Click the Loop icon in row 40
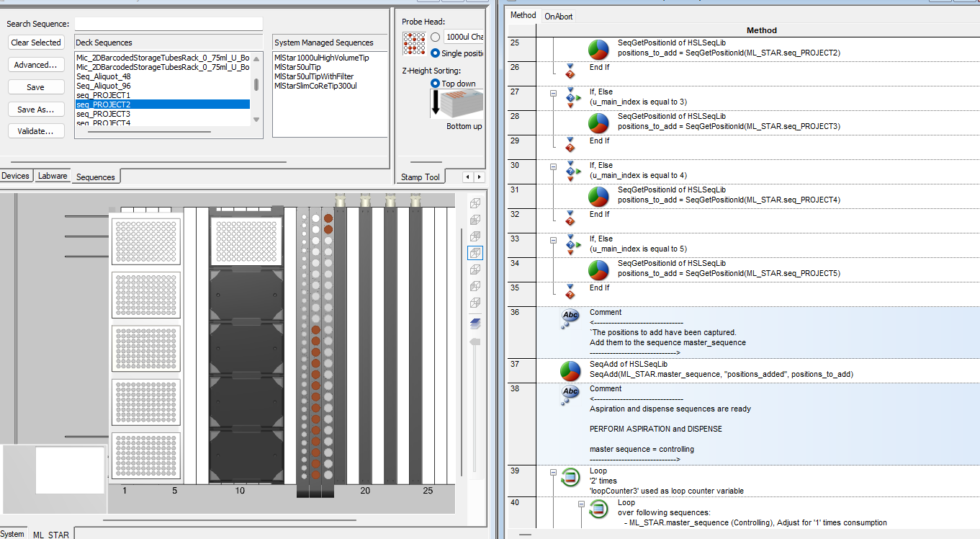 tap(598, 509)
